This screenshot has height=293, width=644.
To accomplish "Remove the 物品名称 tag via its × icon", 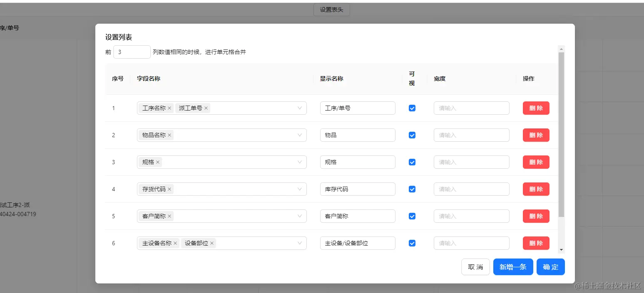I will click(169, 135).
